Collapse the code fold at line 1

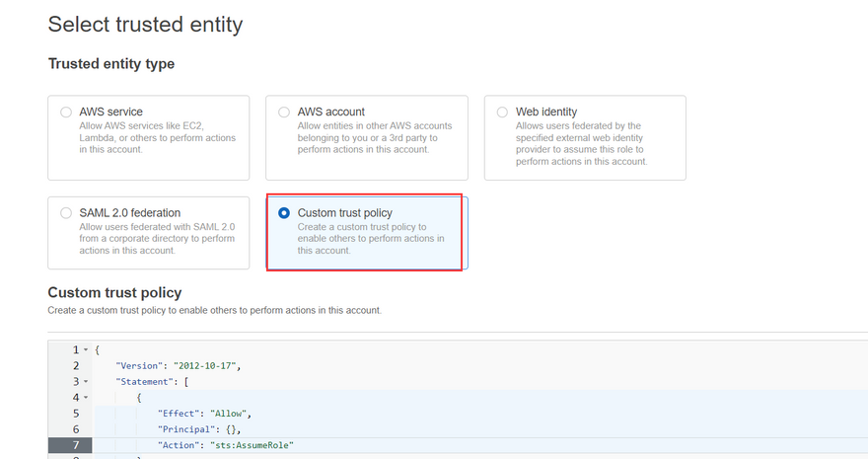click(86, 349)
